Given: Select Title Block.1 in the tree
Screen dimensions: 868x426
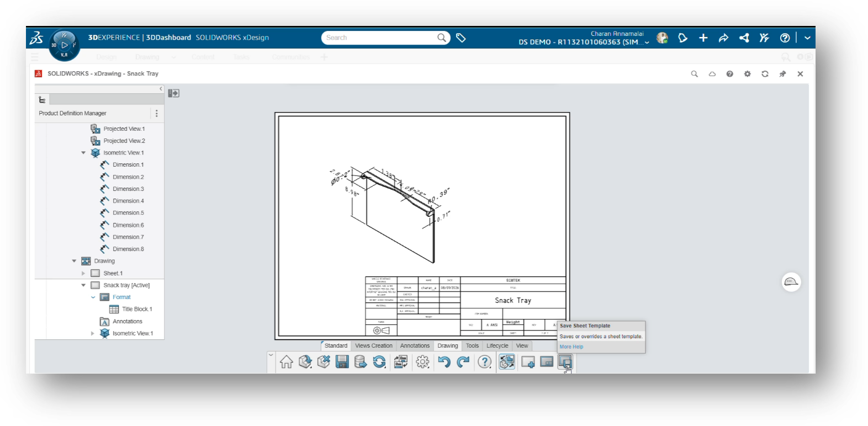Looking at the screenshot, I should 137,310.
